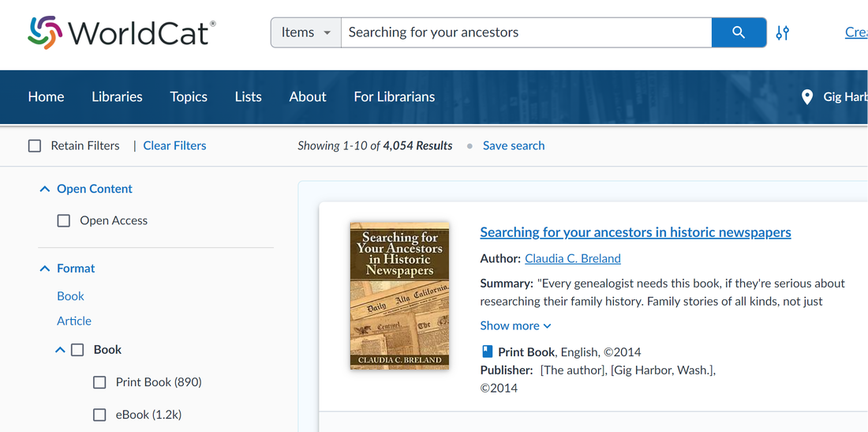Click the Clear Filters link
This screenshot has height=432, width=868.
(x=175, y=145)
